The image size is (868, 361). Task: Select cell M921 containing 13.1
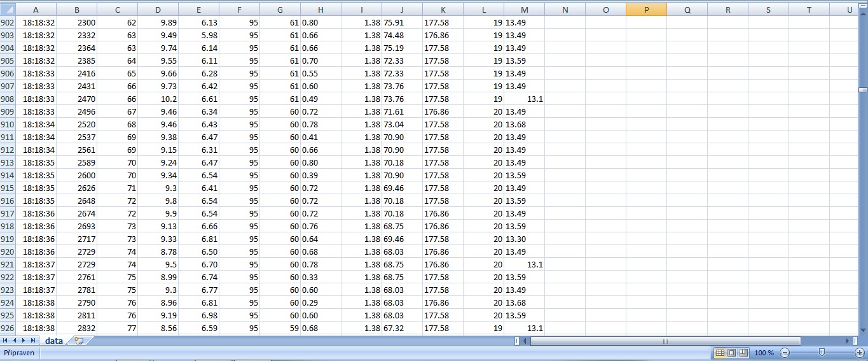pos(524,265)
